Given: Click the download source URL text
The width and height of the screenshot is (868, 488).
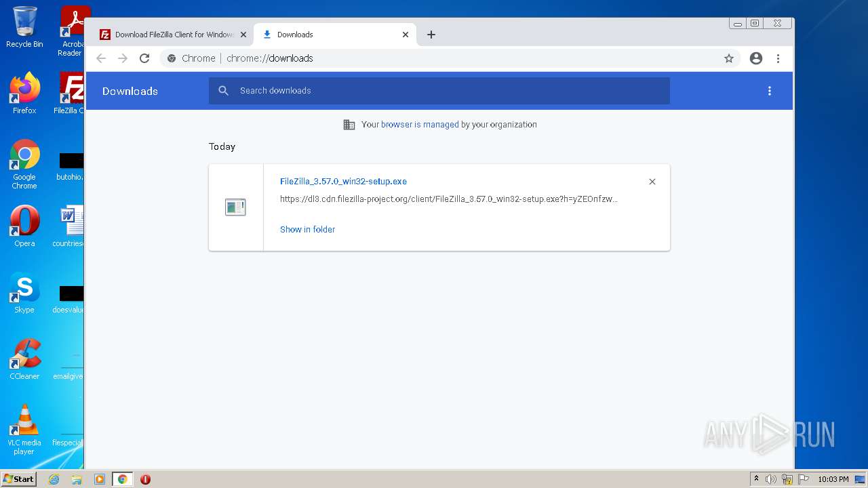Looking at the screenshot, I should [x=449, y=199].
